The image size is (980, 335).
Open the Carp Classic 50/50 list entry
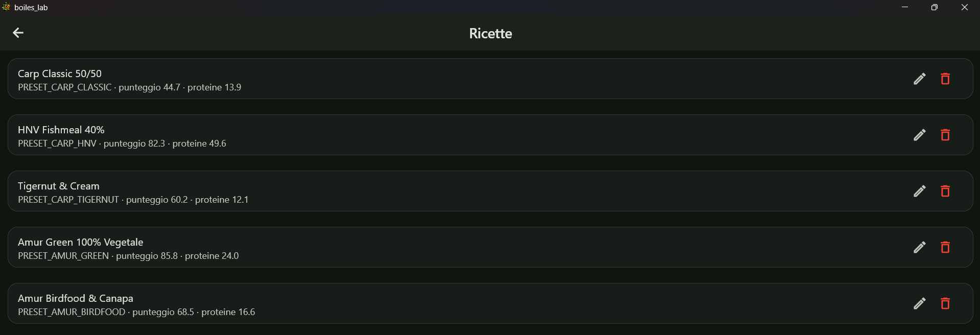click(x=490, y=79)
